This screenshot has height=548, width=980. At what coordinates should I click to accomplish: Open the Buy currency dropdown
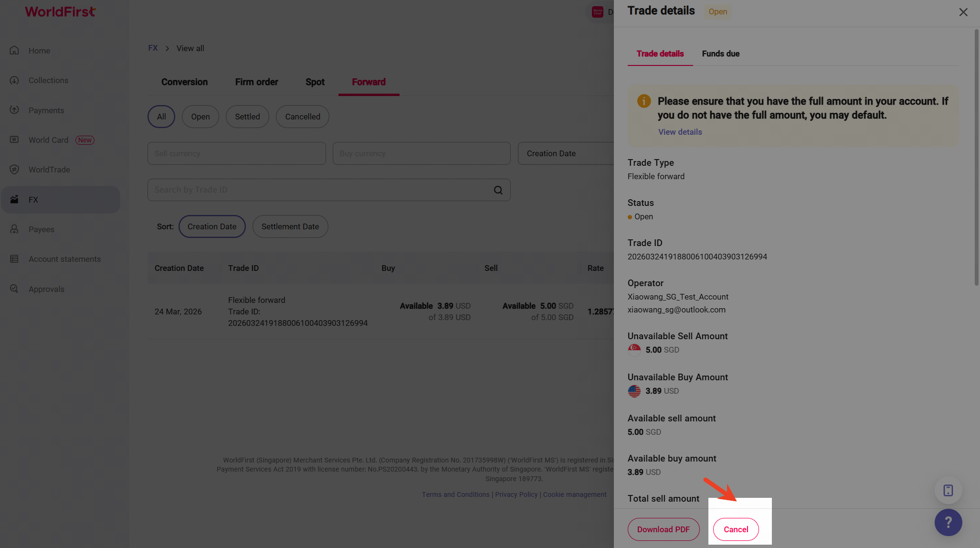point(421,153)
